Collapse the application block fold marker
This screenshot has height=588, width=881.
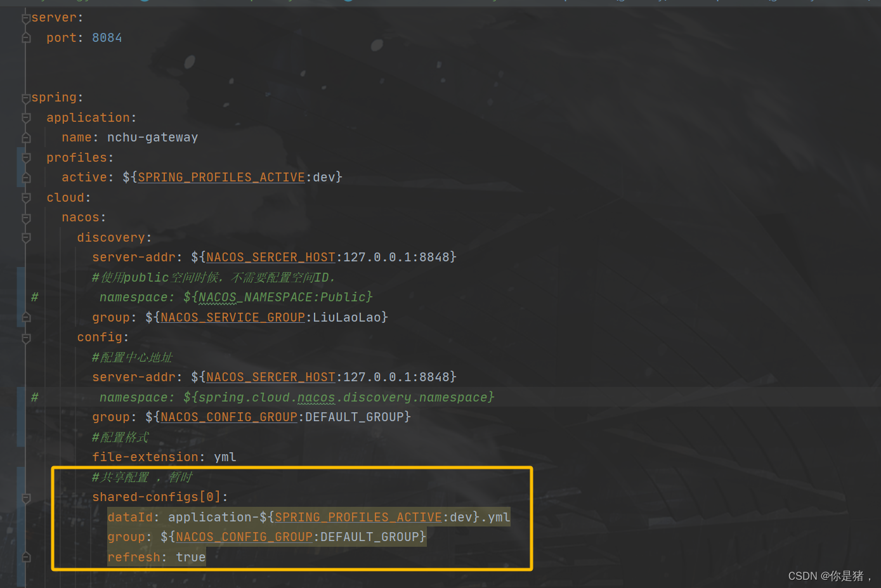click(x=26, y=118)
